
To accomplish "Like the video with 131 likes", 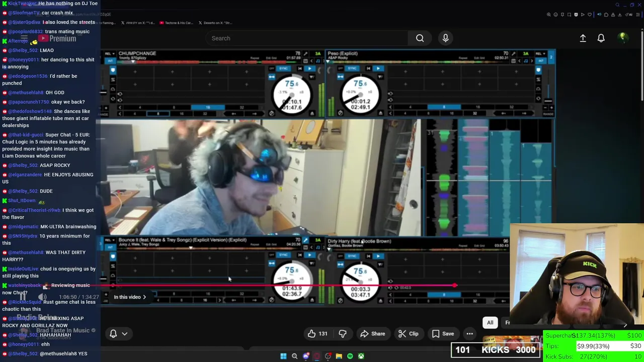I will pos(317,334).
